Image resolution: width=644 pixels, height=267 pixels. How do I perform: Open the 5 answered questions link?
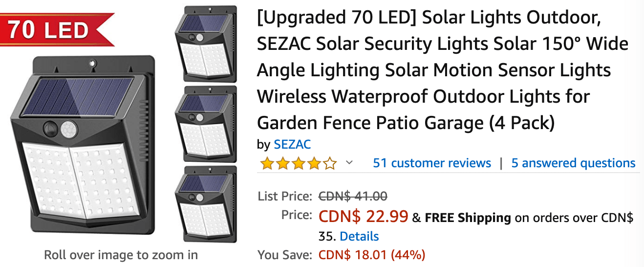click(x=573, y=163)
